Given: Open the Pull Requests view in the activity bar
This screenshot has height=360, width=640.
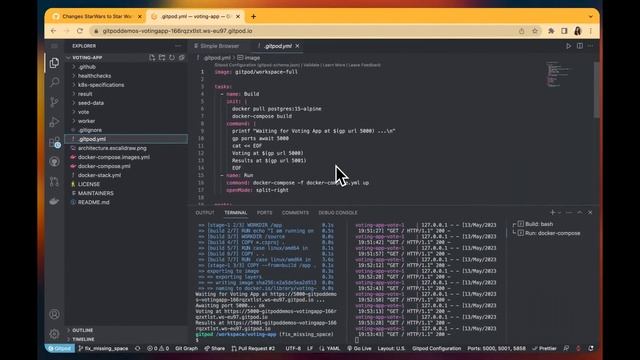Looking at the screenshot, I should tap(54, 182).
